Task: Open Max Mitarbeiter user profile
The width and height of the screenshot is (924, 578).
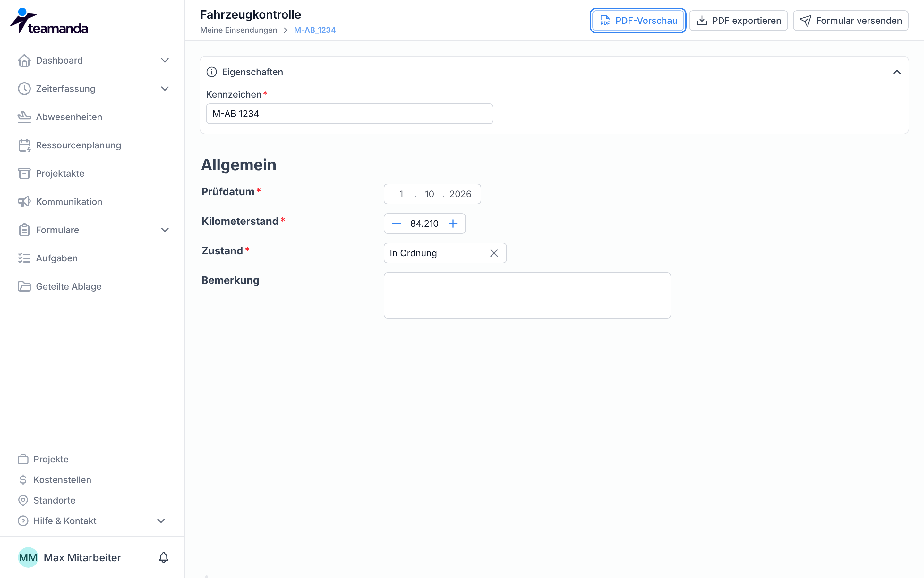Action: tap(70, 557)
